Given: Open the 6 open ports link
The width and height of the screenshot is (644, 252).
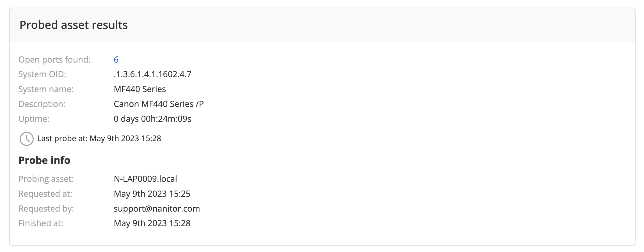Looking at the screenshot, I should point(116,59).
